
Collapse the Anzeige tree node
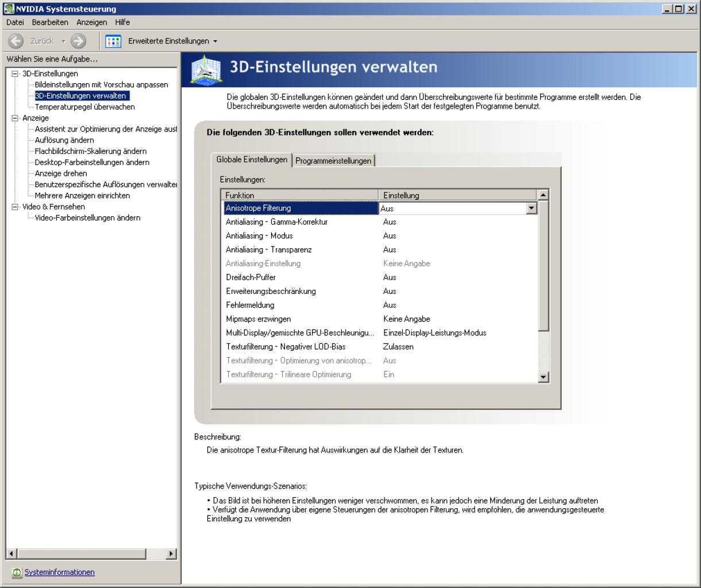tap(15, 118)
